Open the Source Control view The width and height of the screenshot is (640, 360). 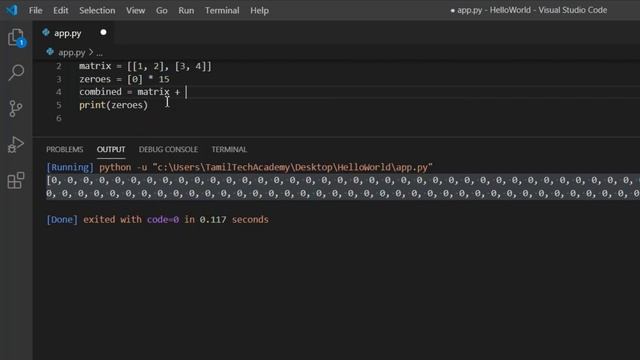point(16,109)
